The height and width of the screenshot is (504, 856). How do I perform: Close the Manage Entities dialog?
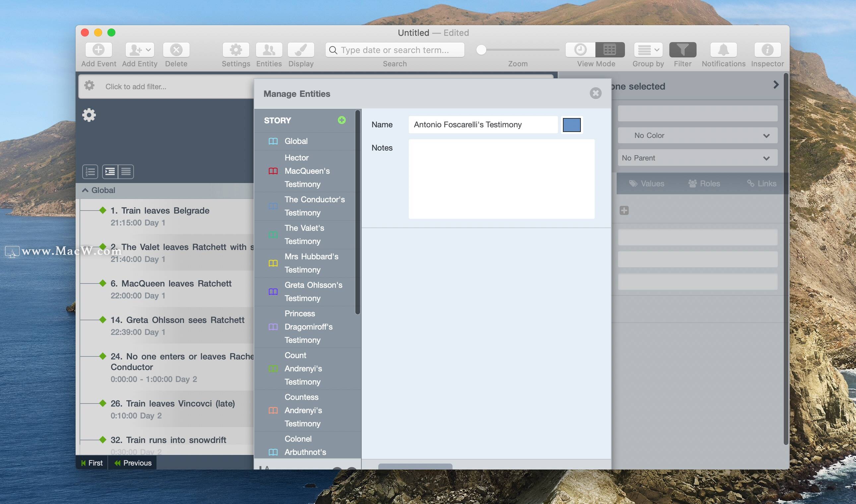tap(595, 93)
